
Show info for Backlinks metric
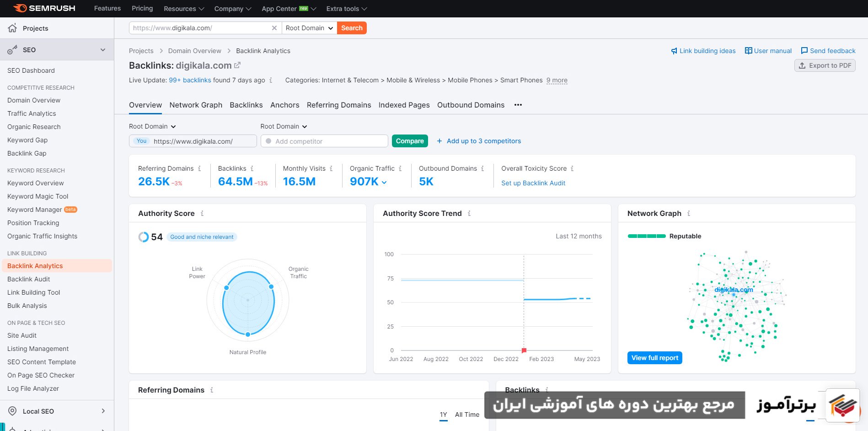click(252, 168)
